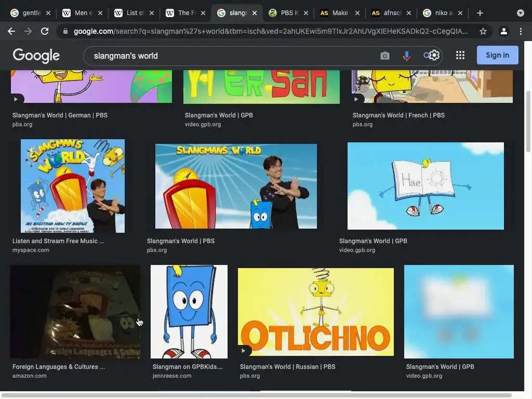532x399 pixels.
Task: Close the Make tab
Action: tap(357, 13)
